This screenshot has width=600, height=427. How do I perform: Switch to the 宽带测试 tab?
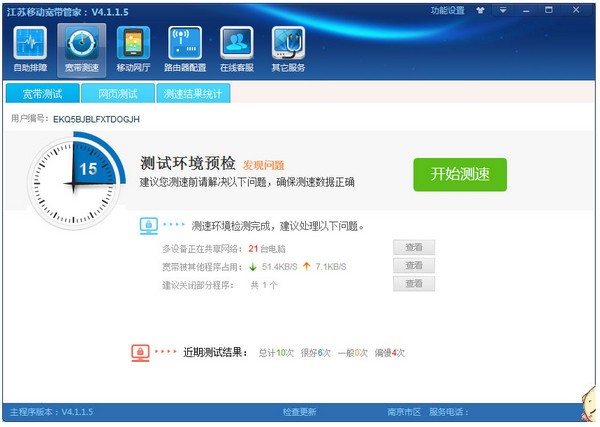click(x=42, y=93)
